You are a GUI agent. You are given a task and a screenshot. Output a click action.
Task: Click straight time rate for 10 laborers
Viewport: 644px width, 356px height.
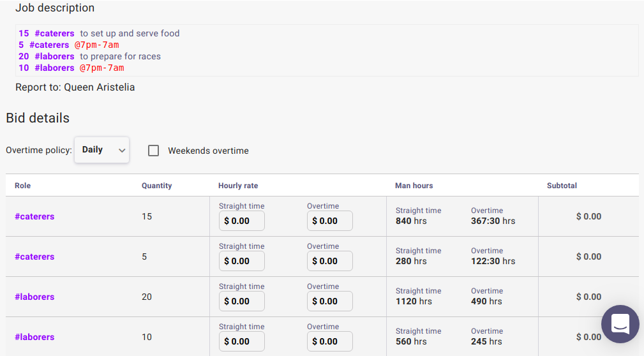[x=242, y=341]
